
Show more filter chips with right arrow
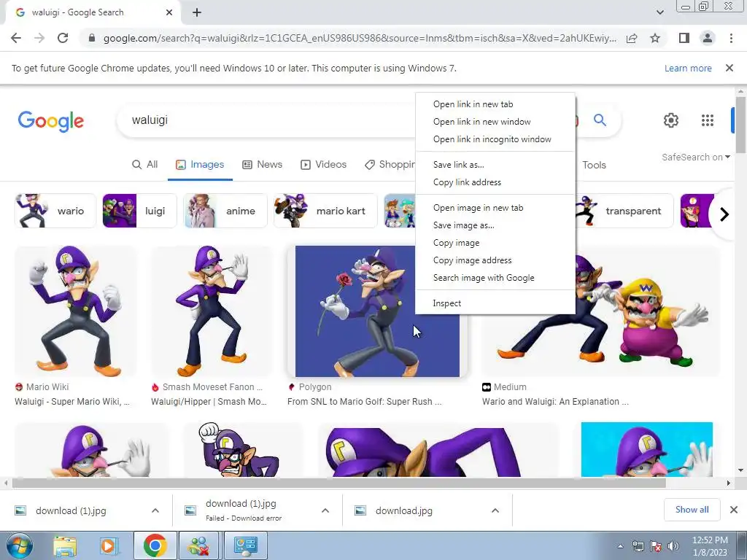coord(724,214)
